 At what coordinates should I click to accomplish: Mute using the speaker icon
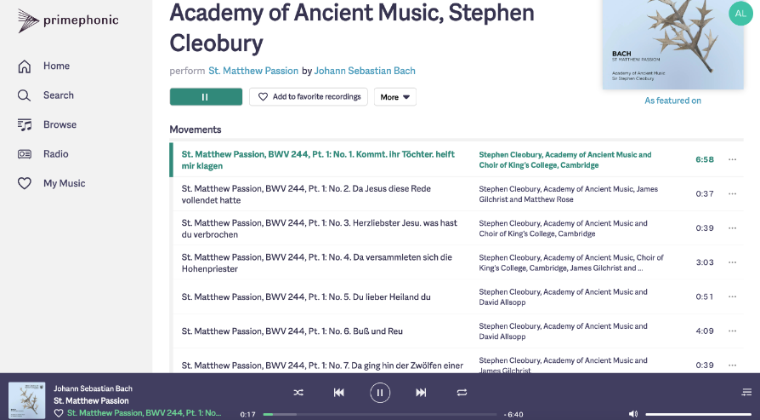[x=633, y=414]
